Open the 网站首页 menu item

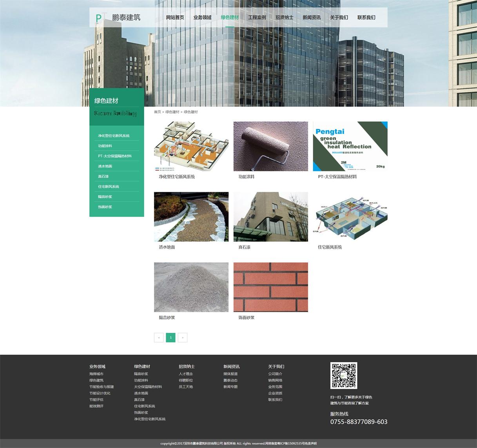coord(175,18)
